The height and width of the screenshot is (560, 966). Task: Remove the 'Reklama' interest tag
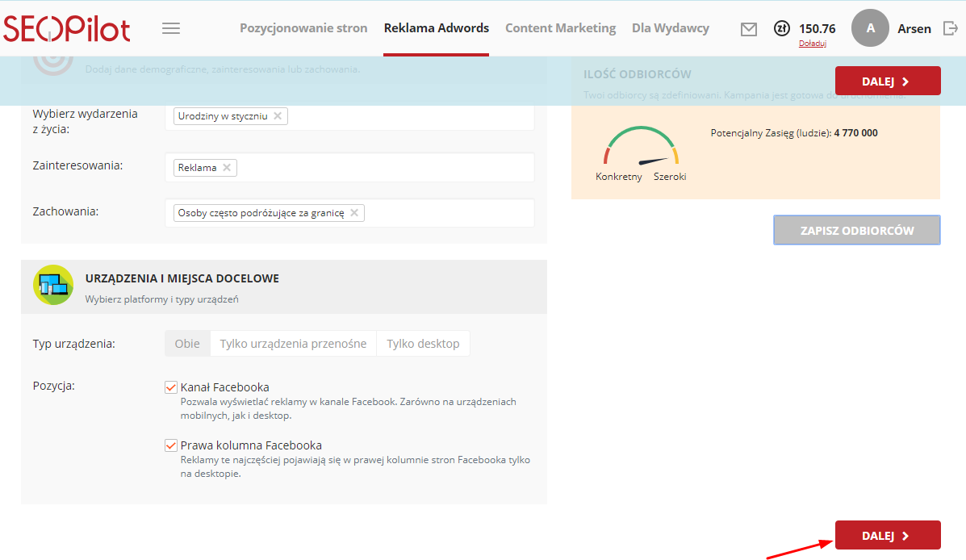click(x=227, y=168)
